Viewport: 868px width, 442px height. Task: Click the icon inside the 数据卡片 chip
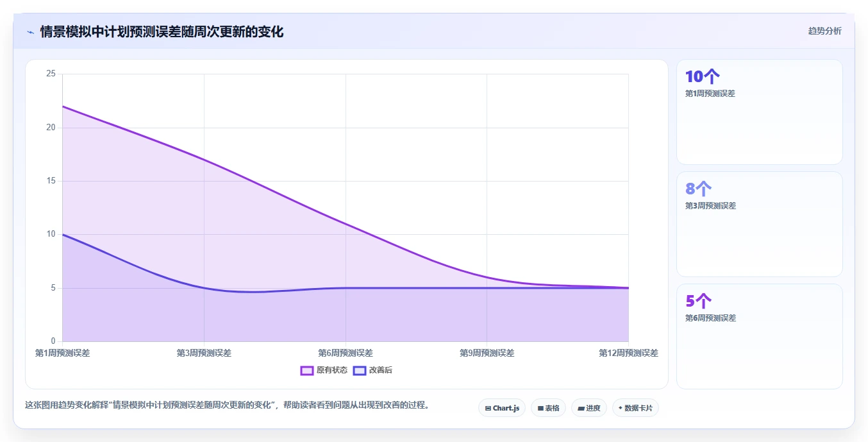point(621,408)
